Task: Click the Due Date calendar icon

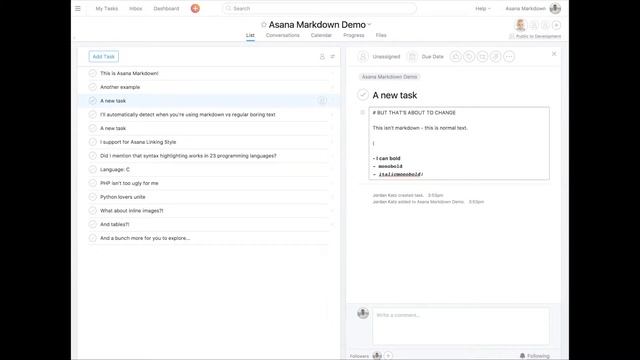Action: point(412,57)
